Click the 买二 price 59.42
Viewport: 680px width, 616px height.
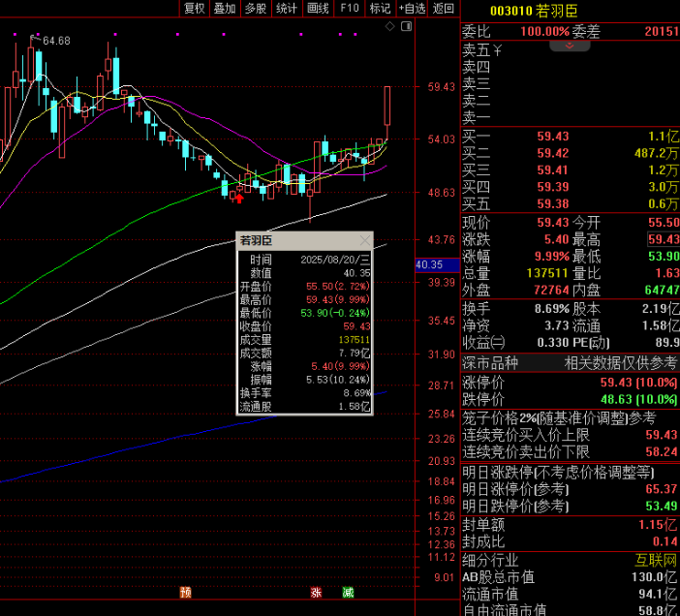(x=552, y=153)
